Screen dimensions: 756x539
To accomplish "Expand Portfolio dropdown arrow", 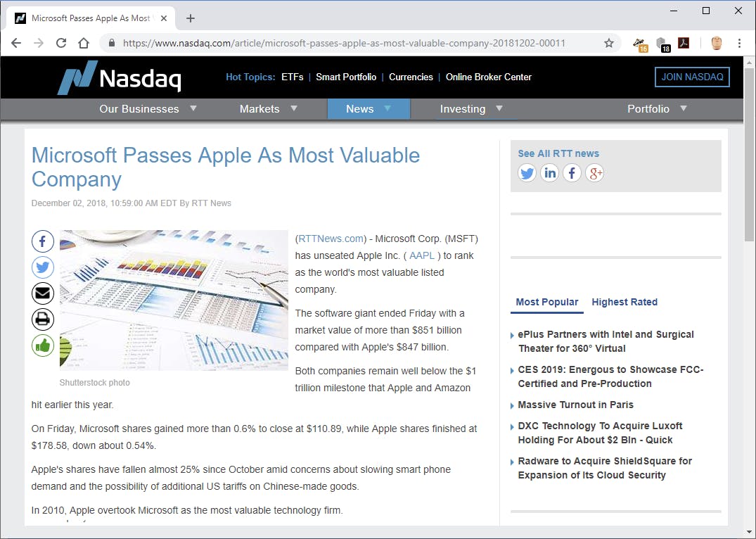I will click(683, 108).
